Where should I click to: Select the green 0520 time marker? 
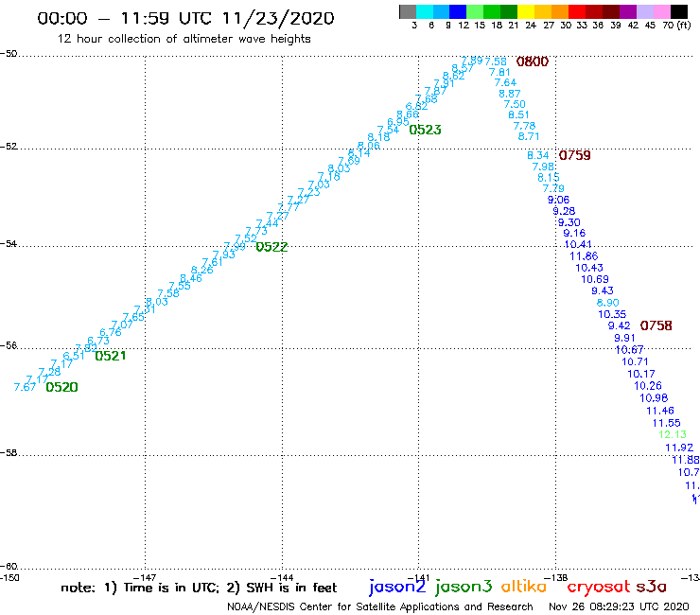pyautogui.click(x=61, y=387)
